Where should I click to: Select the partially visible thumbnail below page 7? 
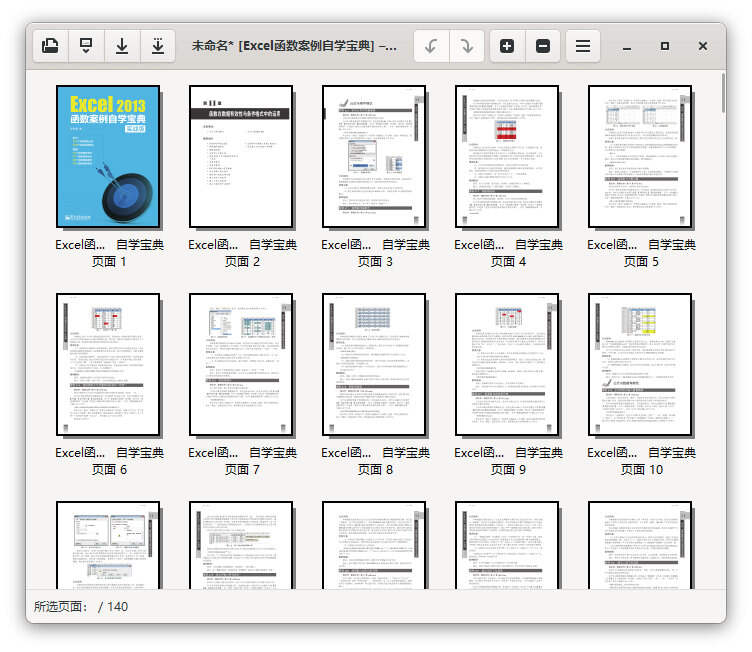tap(241, 545)
